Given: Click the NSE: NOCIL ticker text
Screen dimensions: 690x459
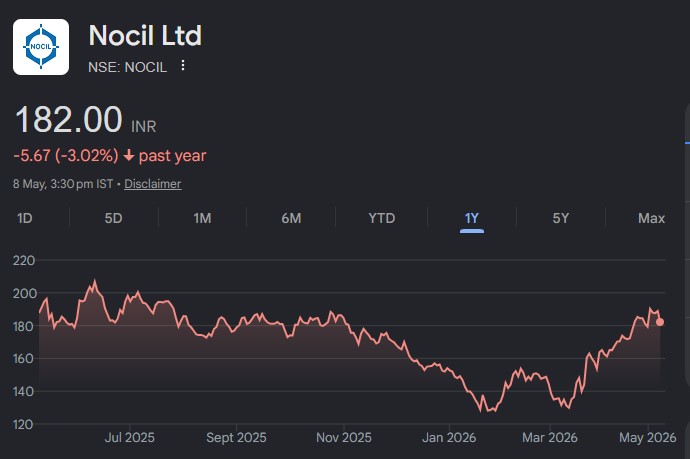Looking at the screenshot, I should click(128, 67).
